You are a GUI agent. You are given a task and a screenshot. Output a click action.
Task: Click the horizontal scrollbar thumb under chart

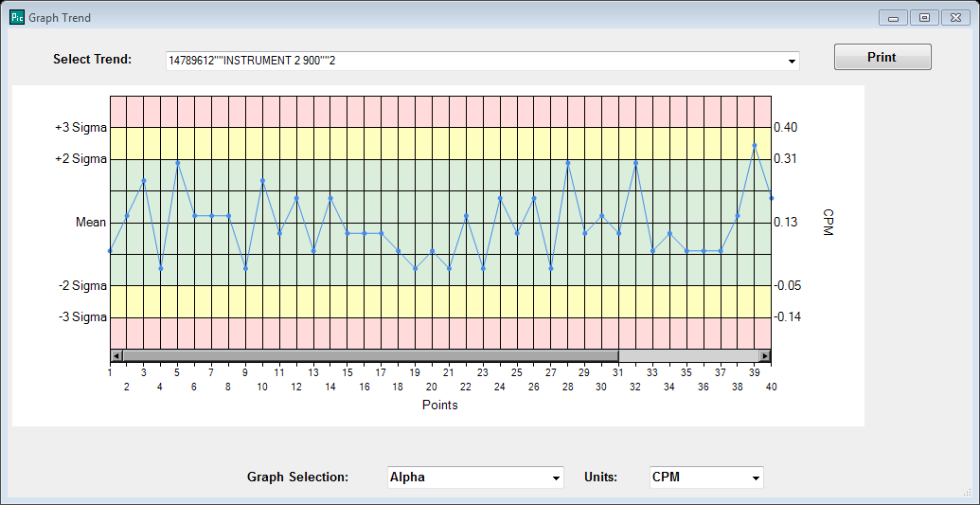pyautogui.click(x=370, y=355)
